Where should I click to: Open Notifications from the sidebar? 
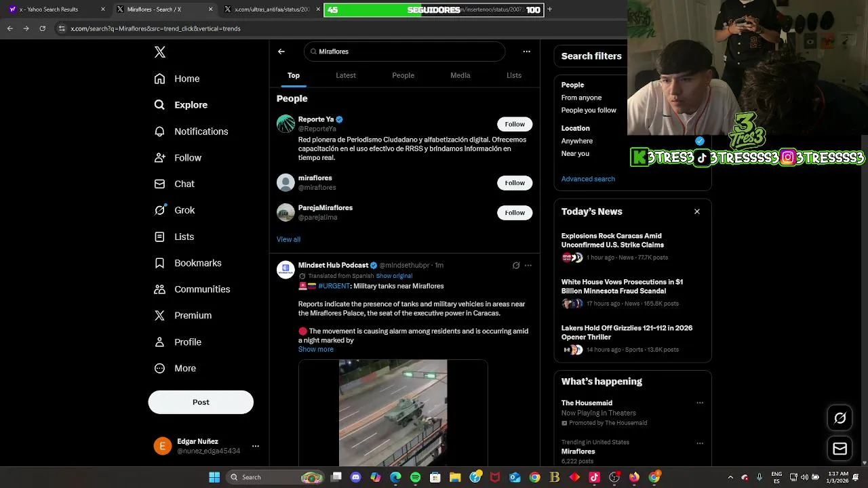point(191,131)
